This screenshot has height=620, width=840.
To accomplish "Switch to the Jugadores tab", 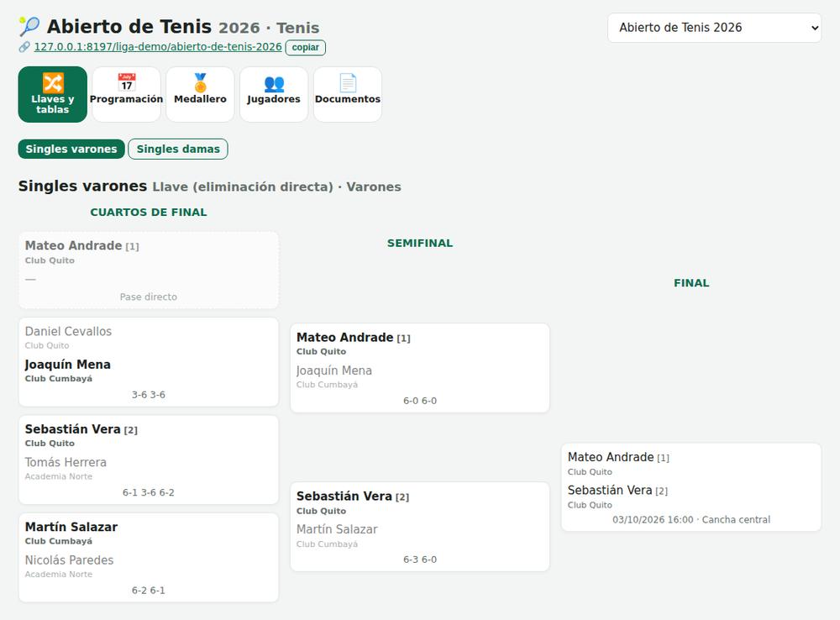I will [274, 94].
